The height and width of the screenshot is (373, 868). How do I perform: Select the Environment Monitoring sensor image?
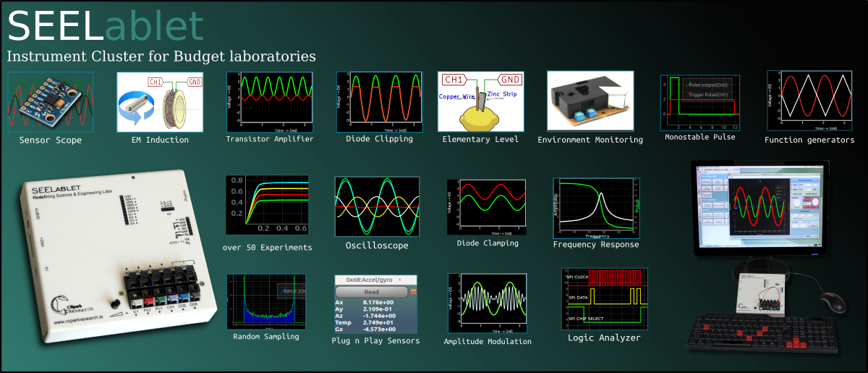click(x=590, y=101)
